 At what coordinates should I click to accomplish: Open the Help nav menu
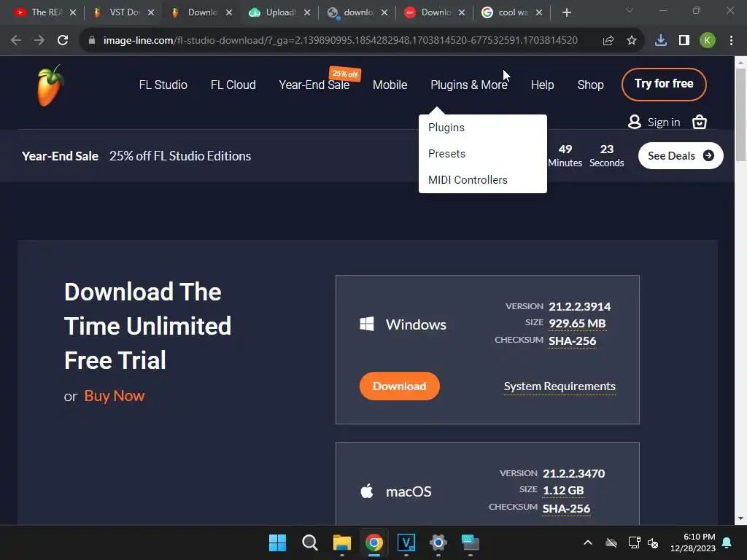542,85
